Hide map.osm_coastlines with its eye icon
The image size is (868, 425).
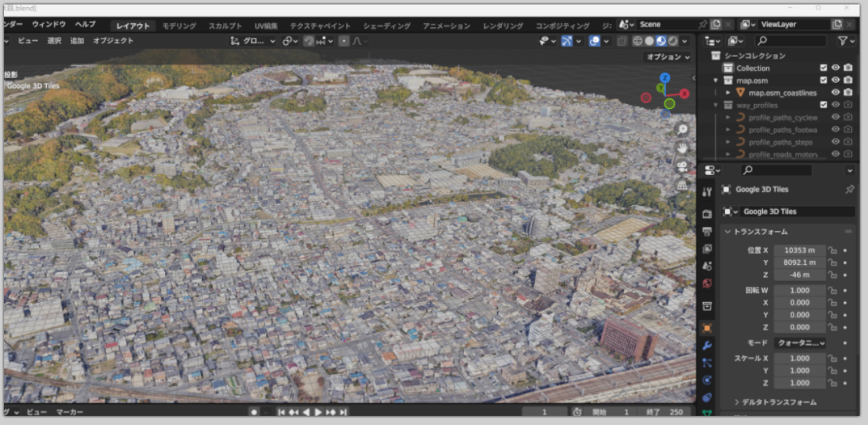point(836,92)
